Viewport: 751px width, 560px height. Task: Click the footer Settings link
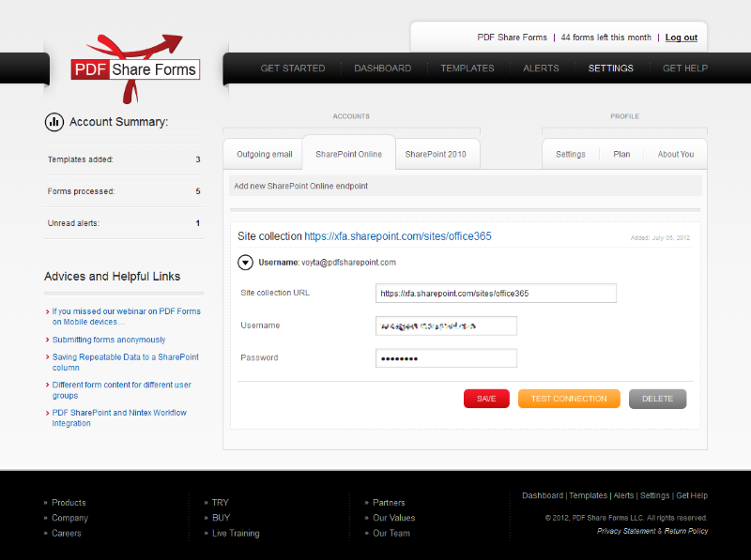654,495
